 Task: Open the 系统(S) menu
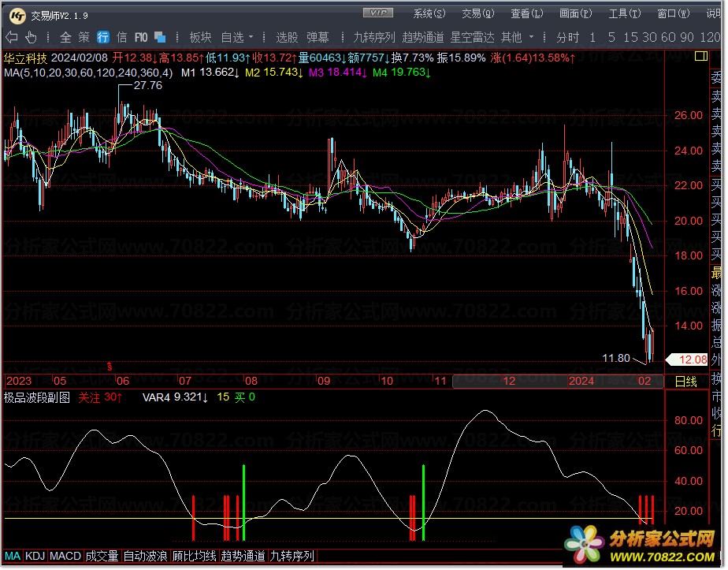coord(429,14)
